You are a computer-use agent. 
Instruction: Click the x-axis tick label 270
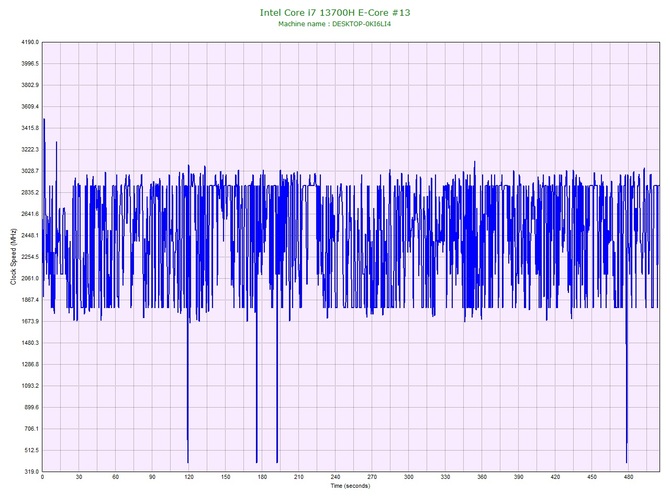click(x=372, y=477)
